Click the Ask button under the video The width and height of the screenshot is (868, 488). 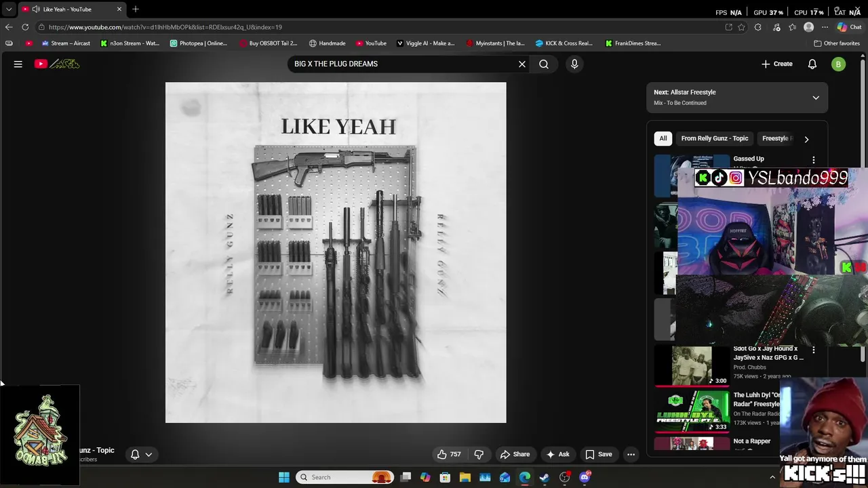(x=558, y=454)
